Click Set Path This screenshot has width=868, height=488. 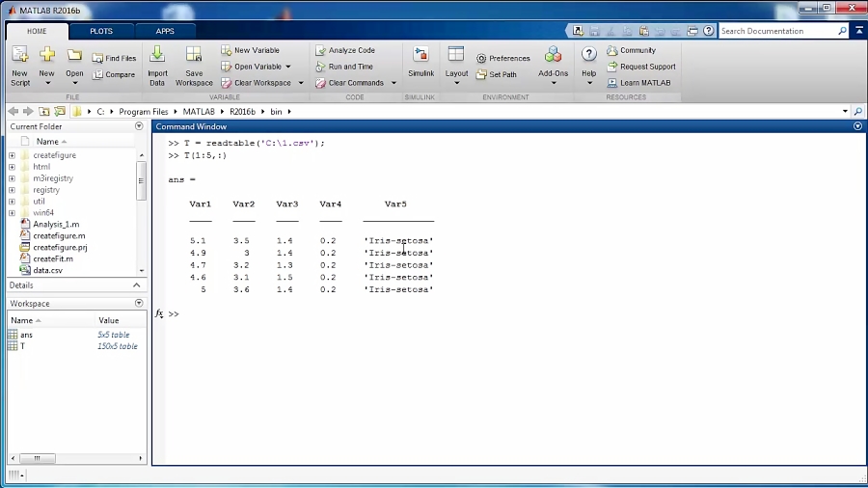(497, 74)
